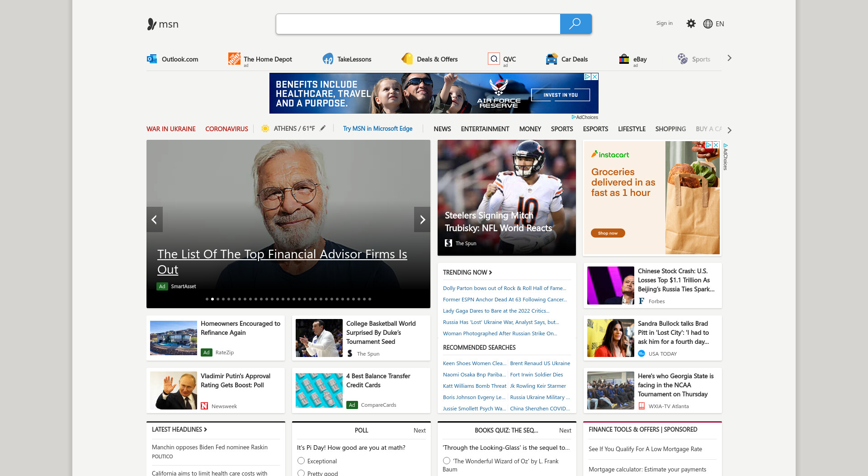Click Shop now on Instacart ad
868x476 pixels.
608,233
